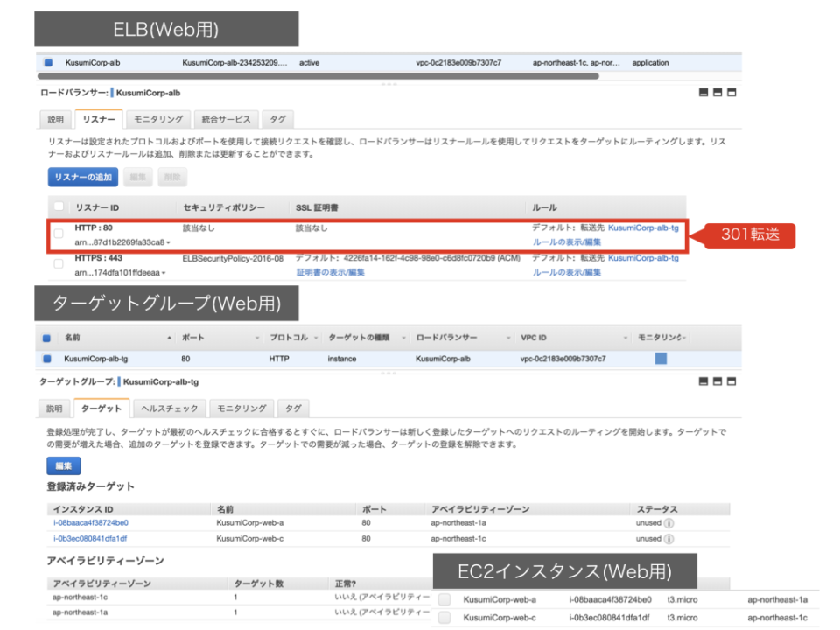The image size is (840, 630).
Task: Click the info icon beside KusumiCorp-web-c unused status
Action: point(668,540)
